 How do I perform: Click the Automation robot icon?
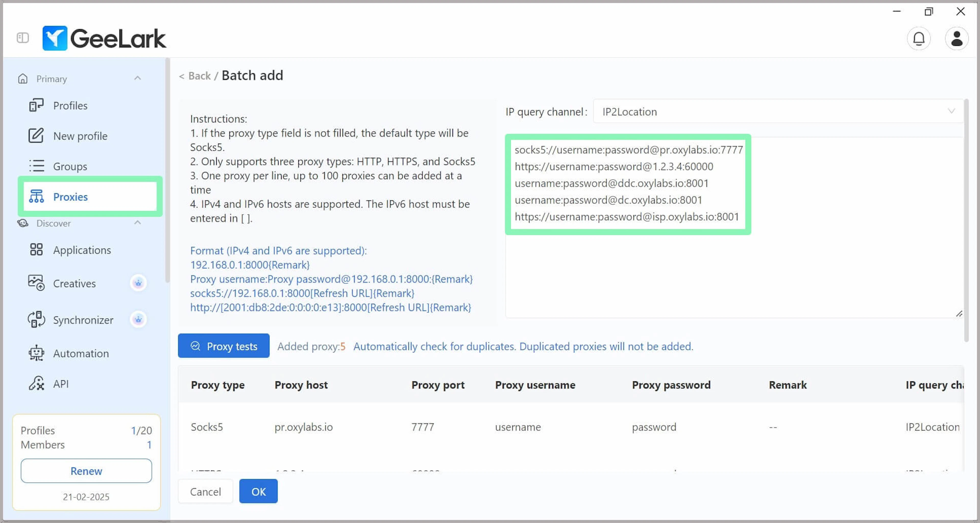point(36,353)
